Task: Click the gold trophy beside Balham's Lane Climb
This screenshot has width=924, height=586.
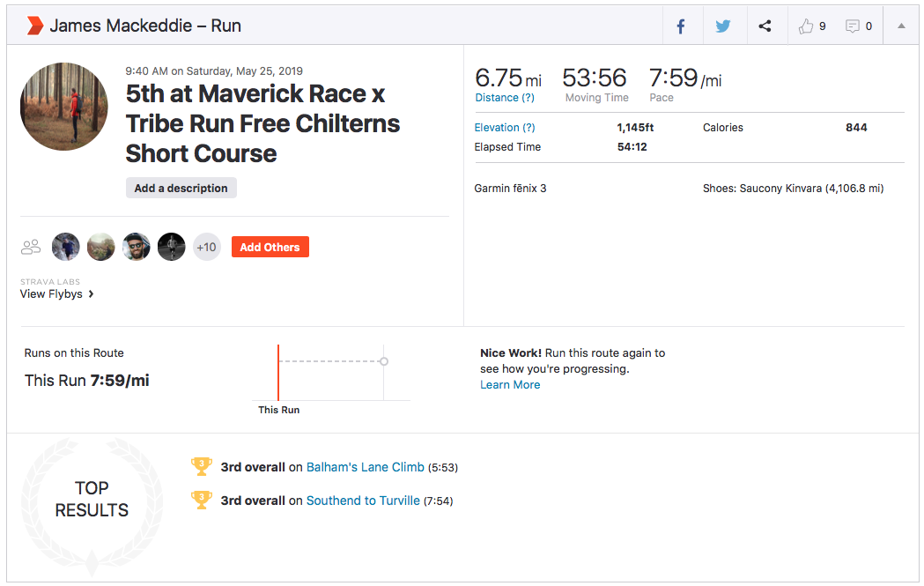Action: click(202, 466)
